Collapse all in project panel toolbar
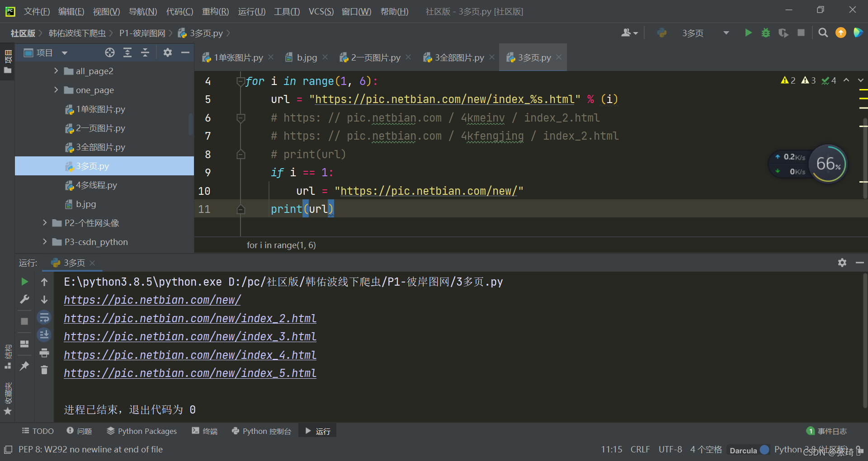This screenshot has width=868, height=461. (x=145, y=52)
